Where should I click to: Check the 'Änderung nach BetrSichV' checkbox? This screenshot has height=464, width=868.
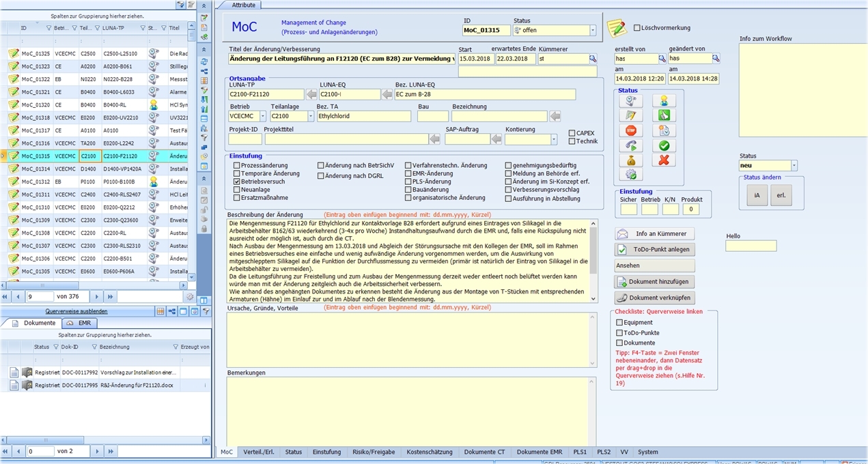321,166
